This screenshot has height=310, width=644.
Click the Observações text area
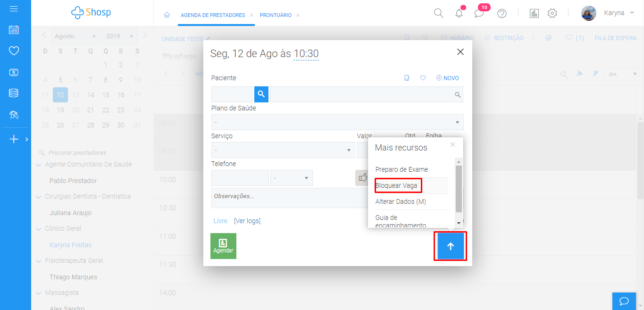tap(289, 198)
